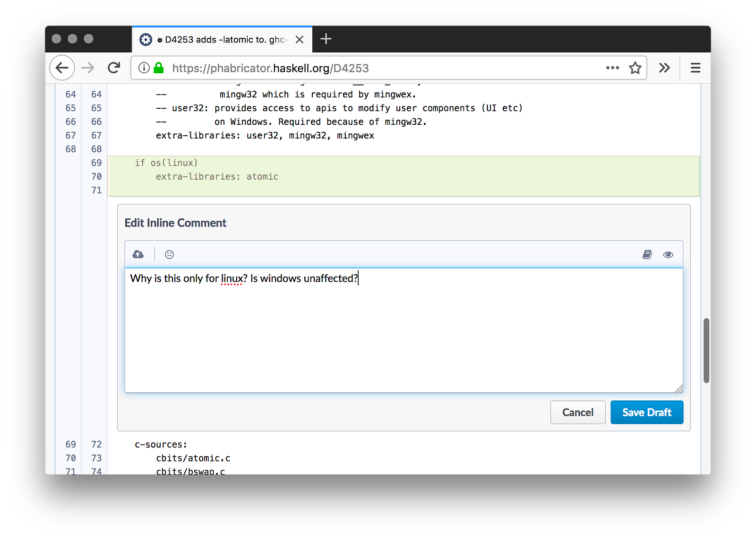The width and height of the screenshot is (756, 539).
Task: Click the misspelled word 'linux' in comment
Action: pos(232,278)
